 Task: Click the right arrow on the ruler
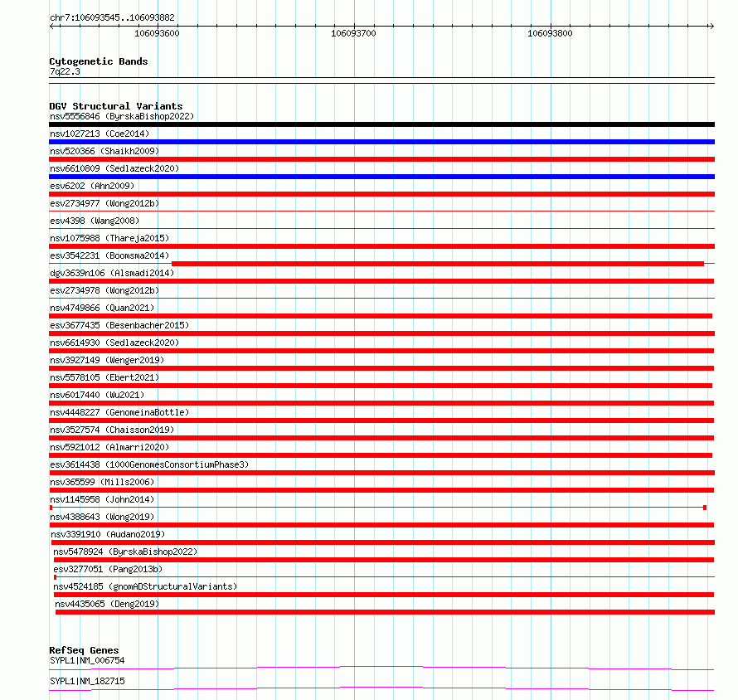tap(711, 27)
